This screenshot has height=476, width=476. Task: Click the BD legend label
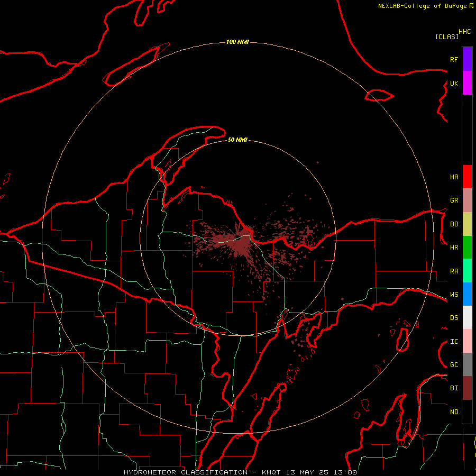coord(454,224)
